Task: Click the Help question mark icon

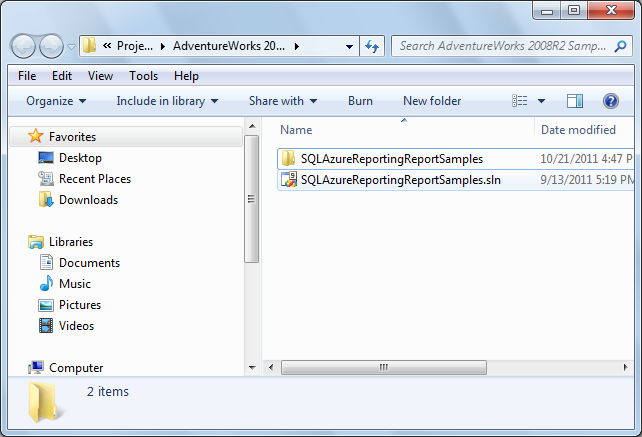Action: pos(610,101)
